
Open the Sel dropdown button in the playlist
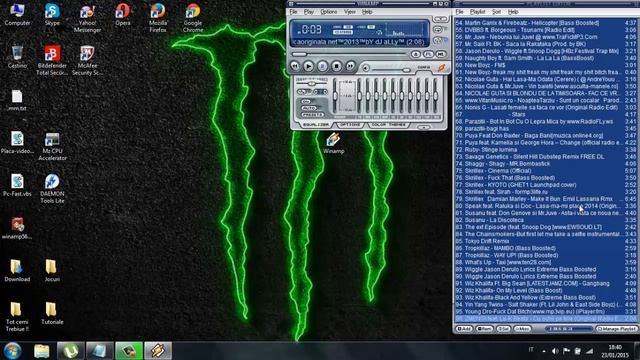pos(504,329)
